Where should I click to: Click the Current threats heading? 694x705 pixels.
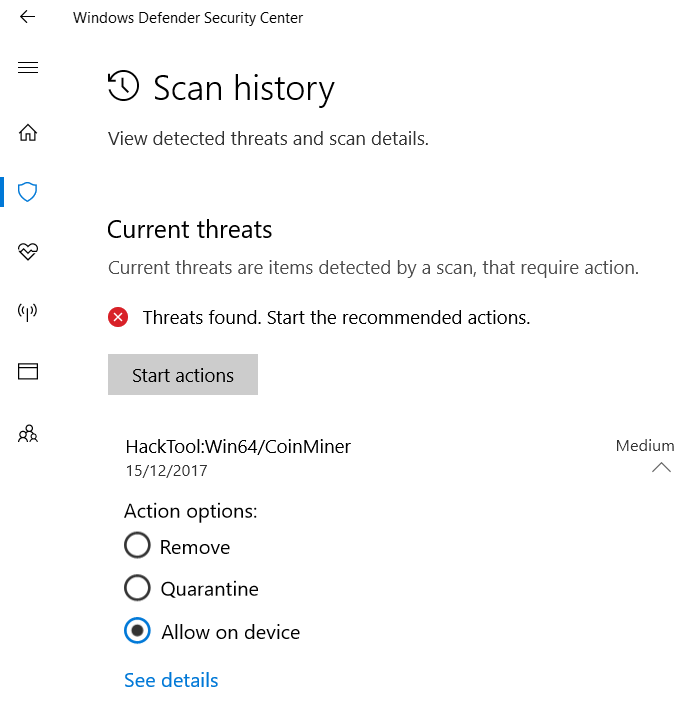190,230
